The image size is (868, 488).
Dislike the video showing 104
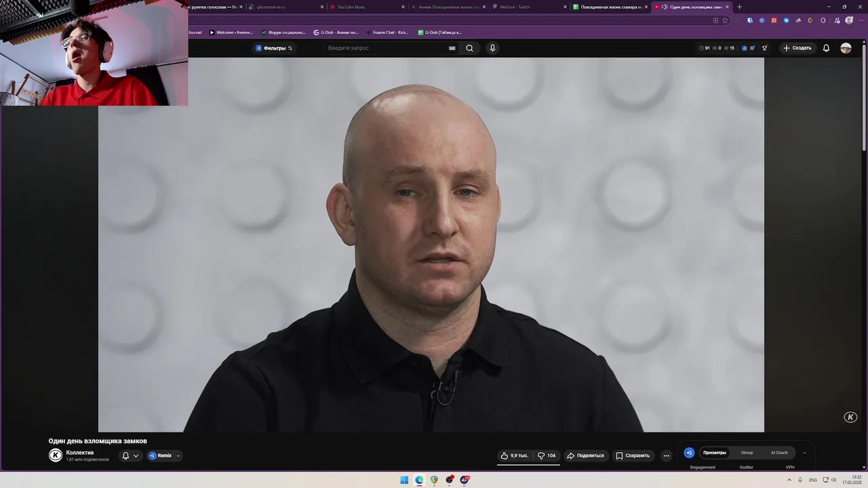547,455
